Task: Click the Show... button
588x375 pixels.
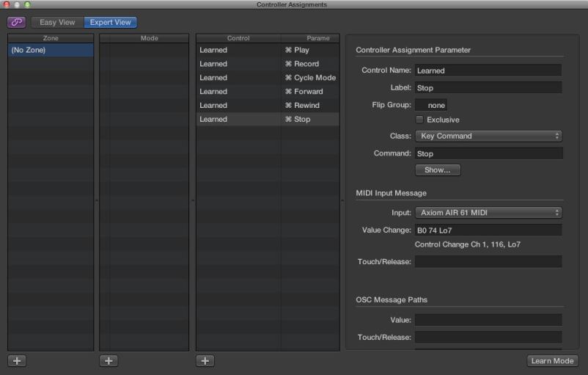Action: click(x=438, y=170)
